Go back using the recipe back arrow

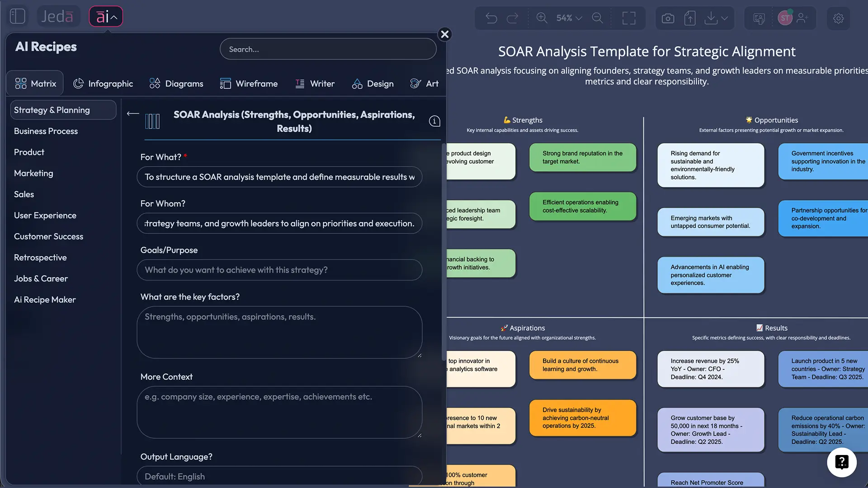pyautogui.click(x=132, y=114)
